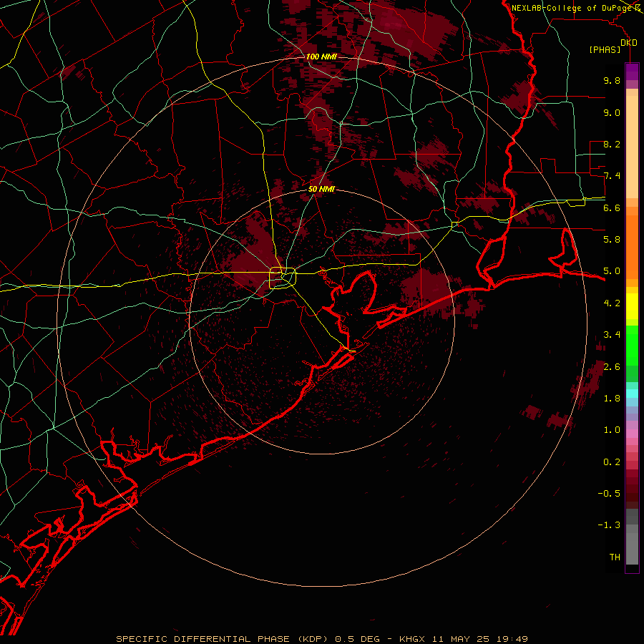
Task: Pick the cyan swatch on the color bar
Action: coord(632,394)
